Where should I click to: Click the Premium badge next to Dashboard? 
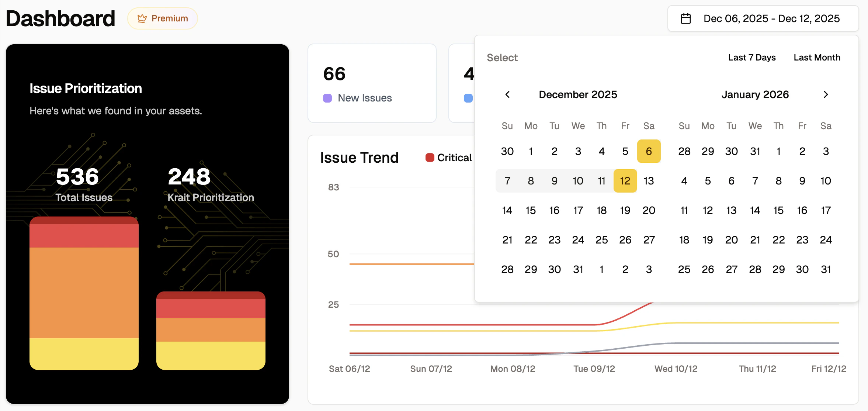coord(162,18)
